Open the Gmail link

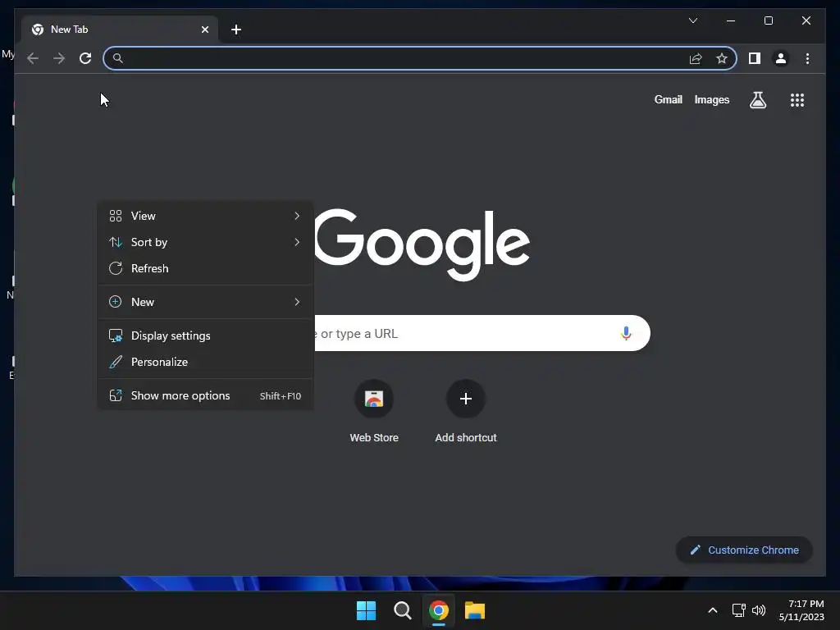[x=668, y=99]
